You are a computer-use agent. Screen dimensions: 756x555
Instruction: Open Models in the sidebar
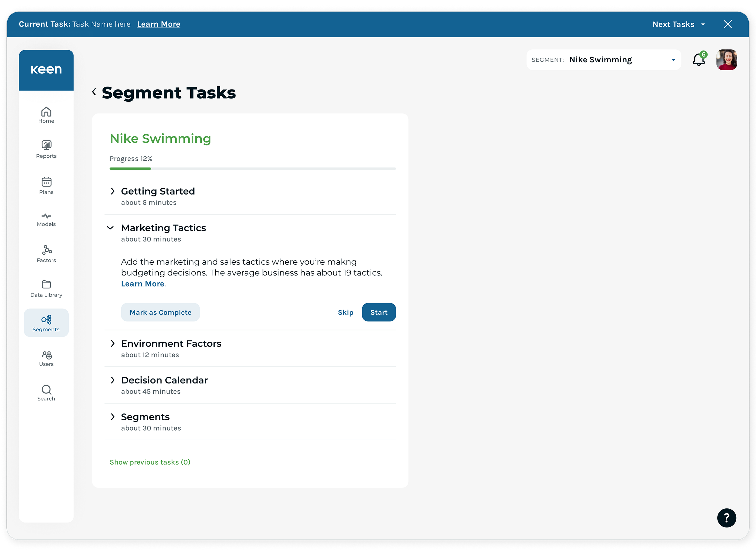tap(46, 219)
